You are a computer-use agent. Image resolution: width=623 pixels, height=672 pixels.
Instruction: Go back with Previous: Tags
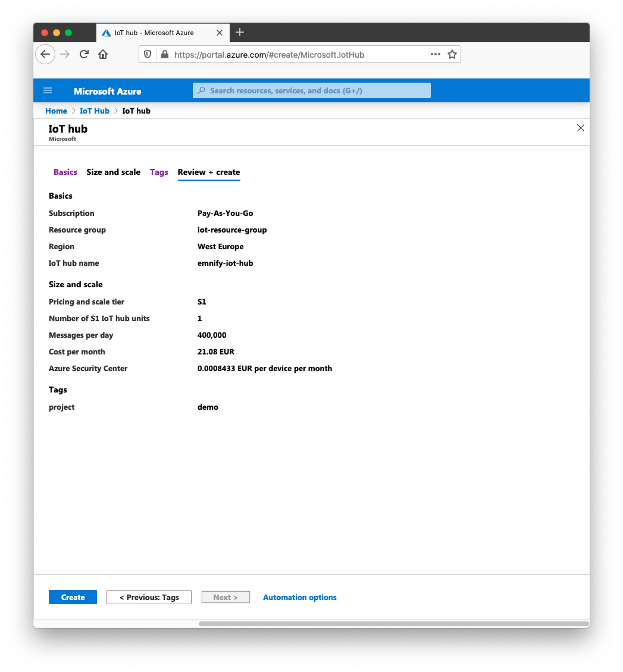[148, 597]
